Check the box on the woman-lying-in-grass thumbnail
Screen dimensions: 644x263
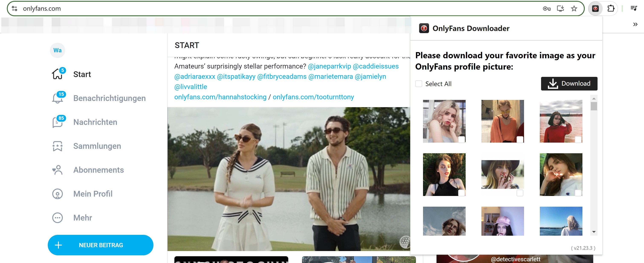(462, 193)
